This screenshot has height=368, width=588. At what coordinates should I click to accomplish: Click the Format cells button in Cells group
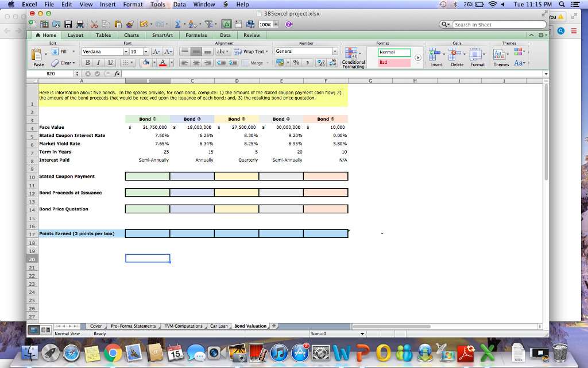(x=477, y=58)
